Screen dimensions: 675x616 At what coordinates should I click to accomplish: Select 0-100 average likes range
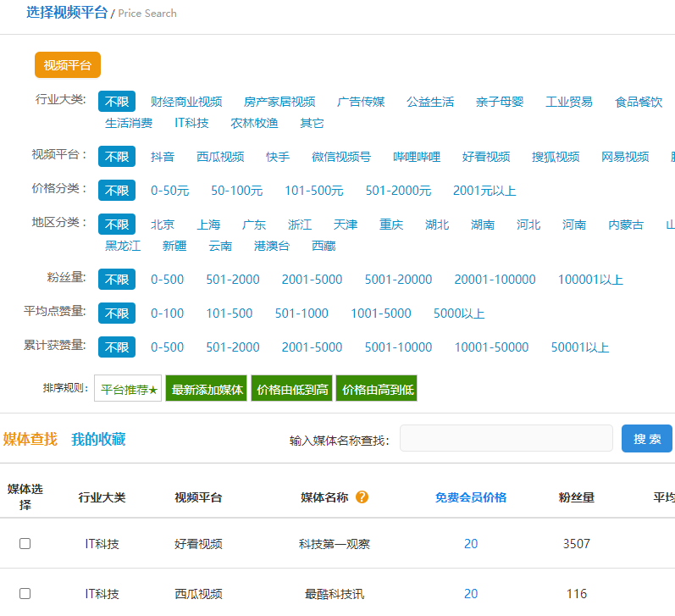[167, 314]
